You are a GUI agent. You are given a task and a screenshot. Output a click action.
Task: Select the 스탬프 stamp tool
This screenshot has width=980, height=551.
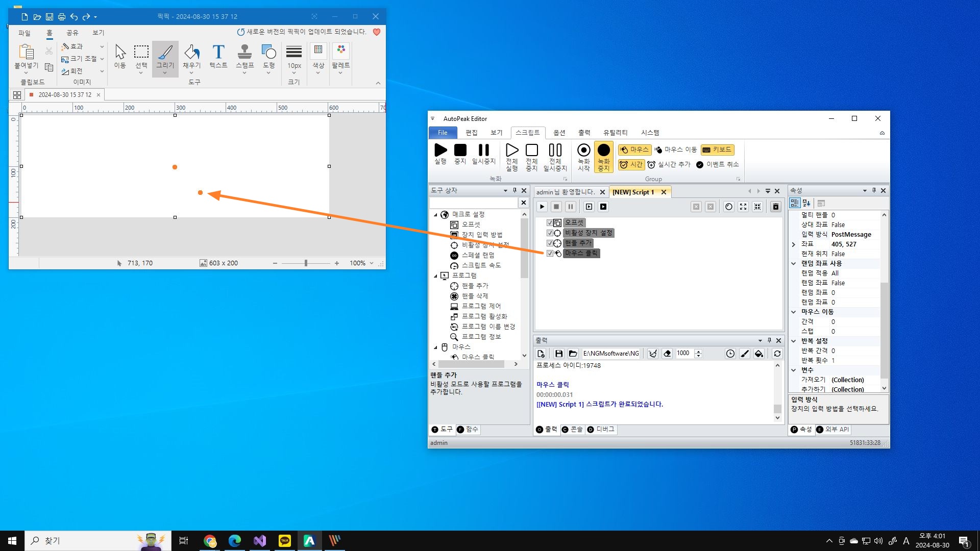[244, 53]
